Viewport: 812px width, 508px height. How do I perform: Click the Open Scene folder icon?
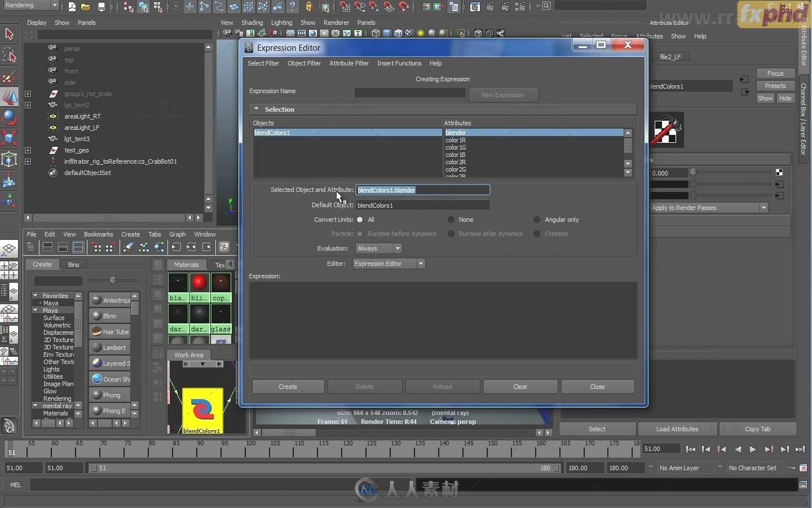(x=86, y=7)
